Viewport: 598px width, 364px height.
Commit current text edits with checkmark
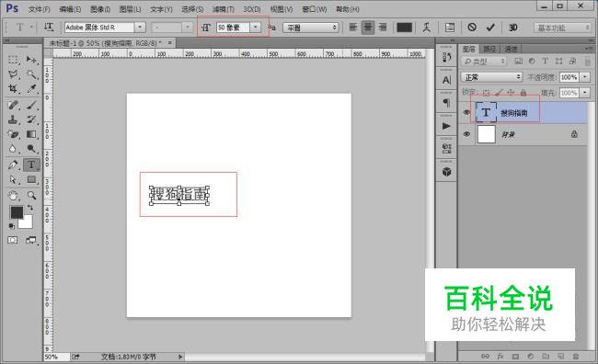(x=490, y=28)
